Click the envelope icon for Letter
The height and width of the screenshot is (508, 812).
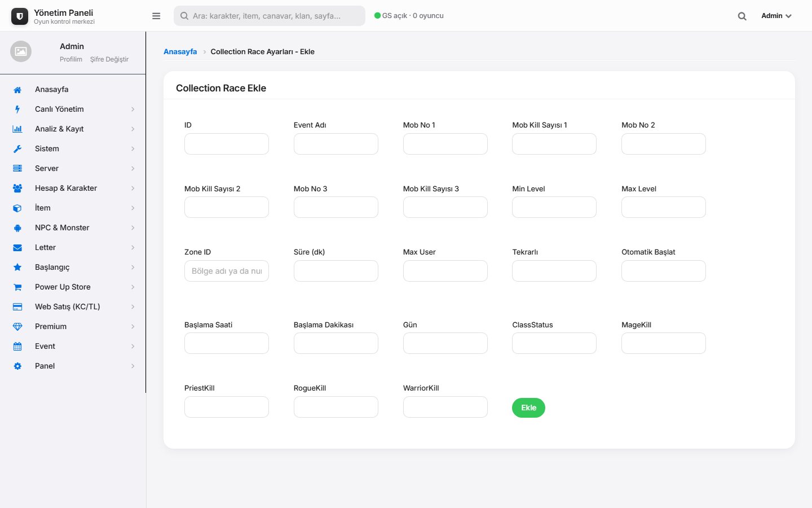pyautogui.click(x=17, y=248)
